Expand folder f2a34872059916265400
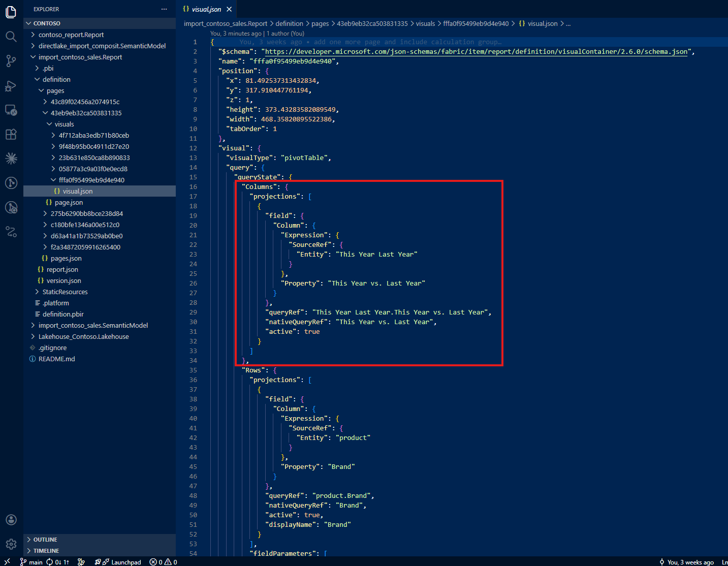This screenshot has width=728, height=566. [x=99, y=247]
